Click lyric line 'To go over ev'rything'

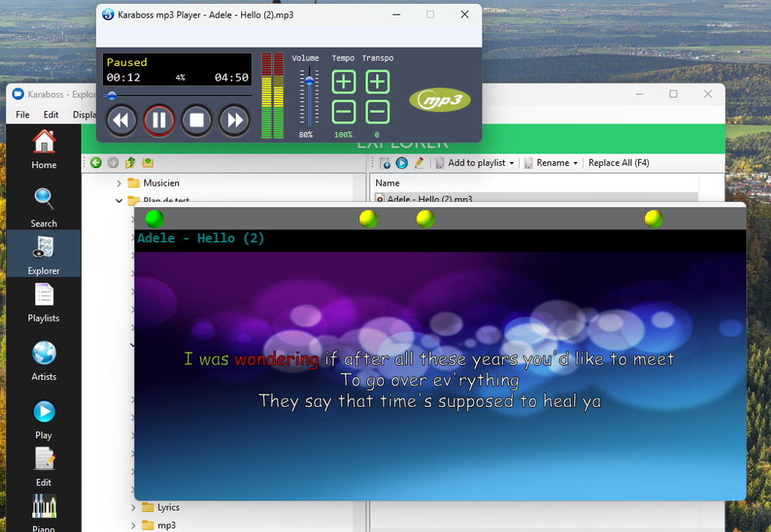[430, 380]
